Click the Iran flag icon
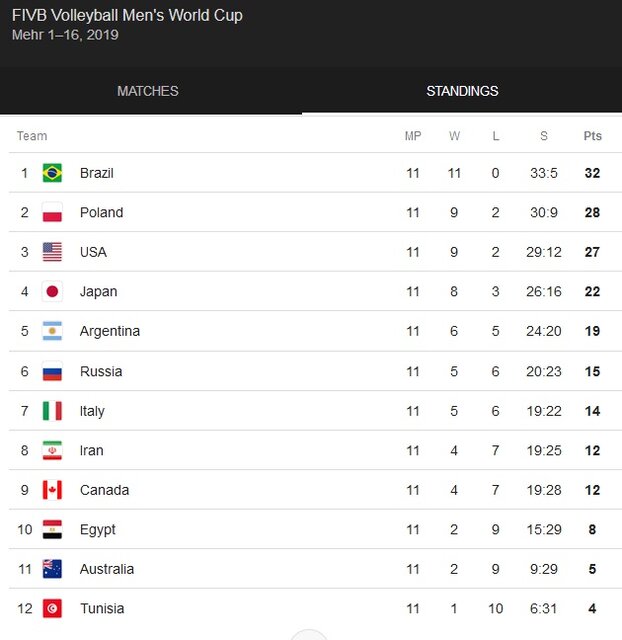This screenshot has width=622, height=640. pyautogui.click(x=52, y=451)
